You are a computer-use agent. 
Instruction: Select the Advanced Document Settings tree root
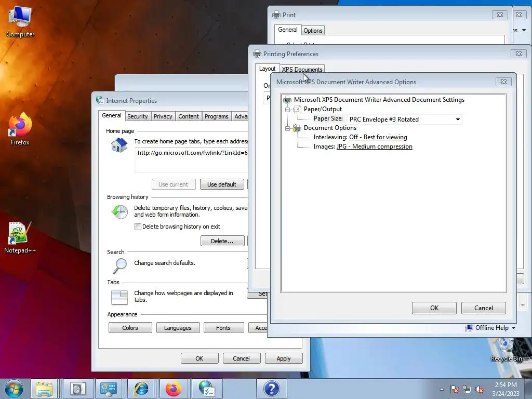point(379,100)
